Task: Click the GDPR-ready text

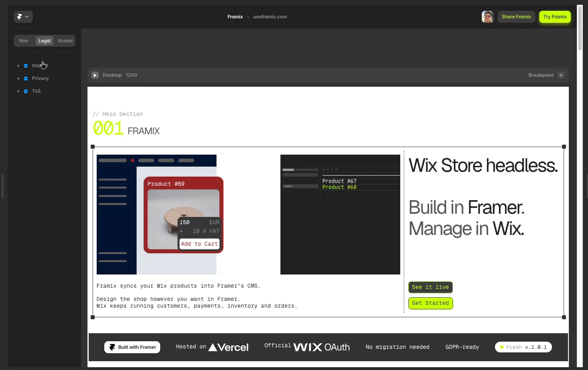Action: click(x=462, y=347)
